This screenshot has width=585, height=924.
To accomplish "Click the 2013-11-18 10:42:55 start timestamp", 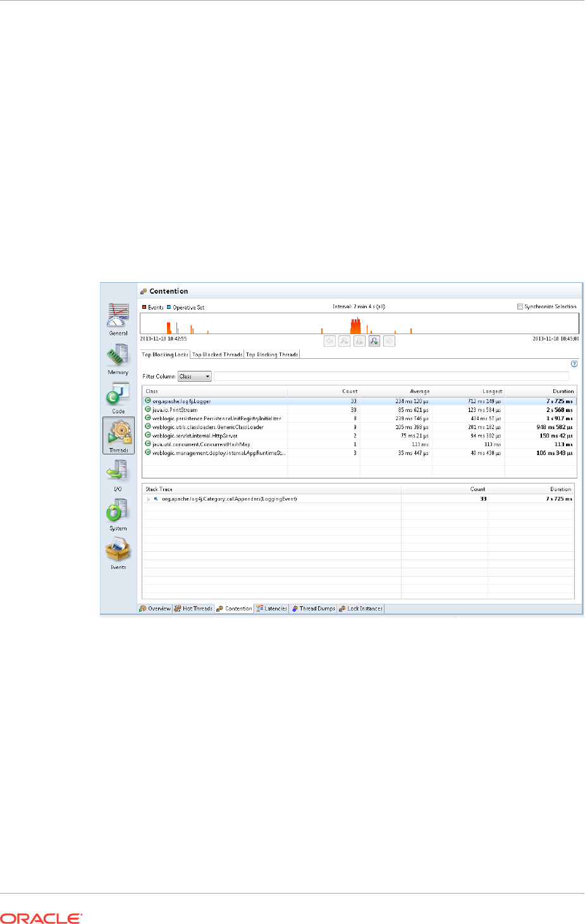I will pyautogui.click(x=163, y=339).
